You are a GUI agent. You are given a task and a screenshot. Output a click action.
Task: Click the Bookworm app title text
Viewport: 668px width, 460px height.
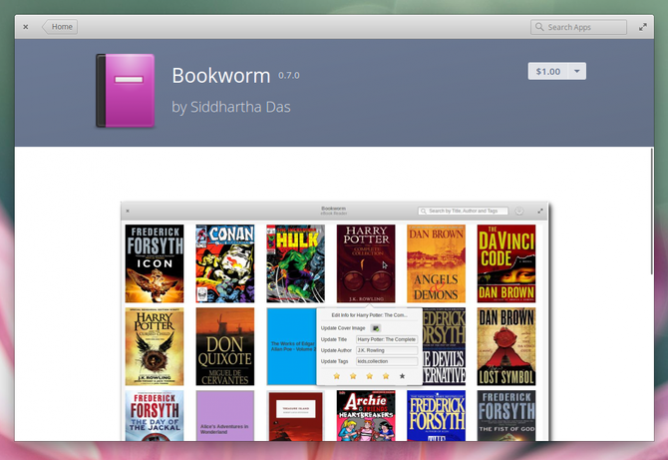click(221, 76)
